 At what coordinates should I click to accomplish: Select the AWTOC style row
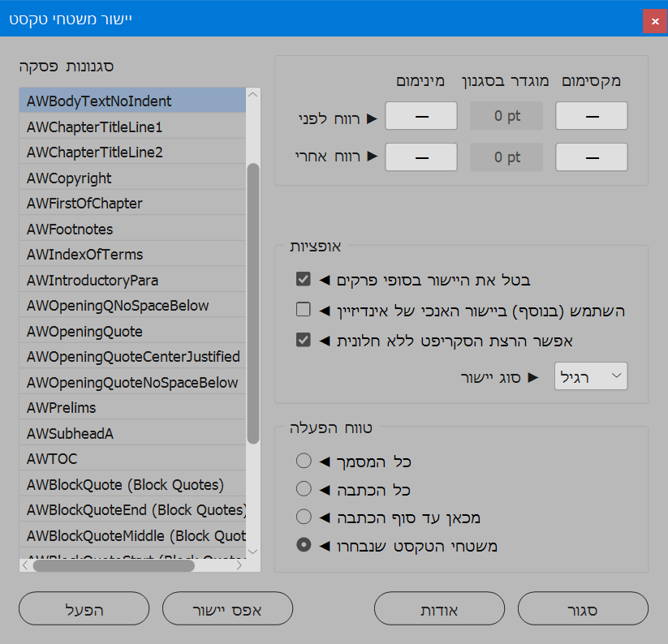point(132,458)
